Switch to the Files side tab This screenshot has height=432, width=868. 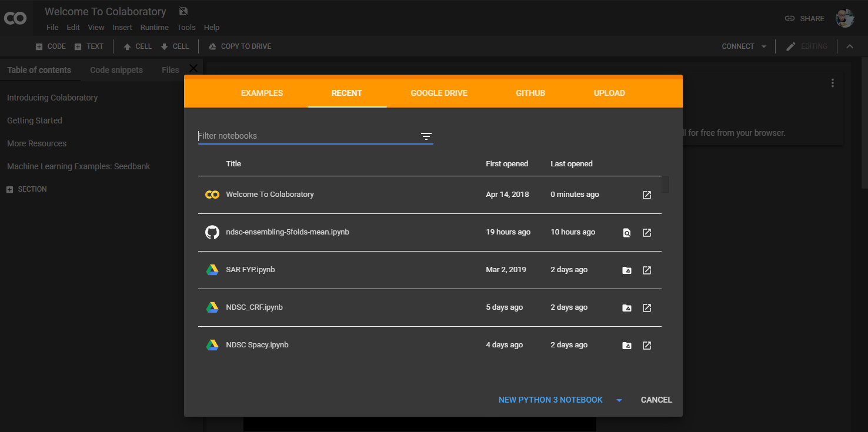point(170,70)
